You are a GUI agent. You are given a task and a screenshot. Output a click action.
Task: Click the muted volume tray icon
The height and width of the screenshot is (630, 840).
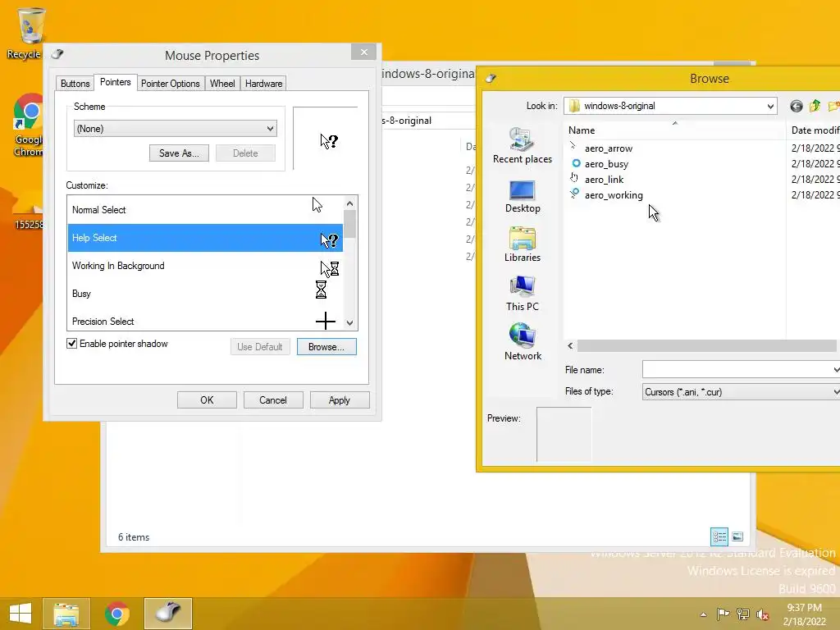(x=762, y=614)
